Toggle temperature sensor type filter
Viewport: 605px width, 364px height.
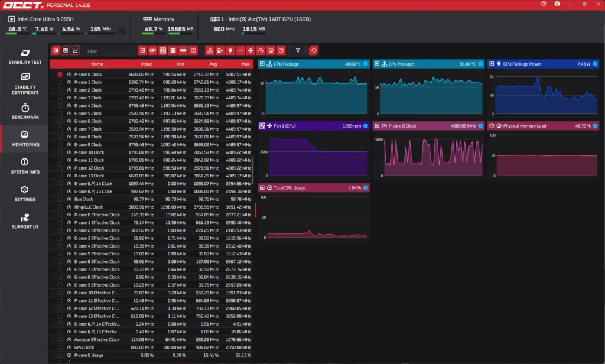(210, 51)
